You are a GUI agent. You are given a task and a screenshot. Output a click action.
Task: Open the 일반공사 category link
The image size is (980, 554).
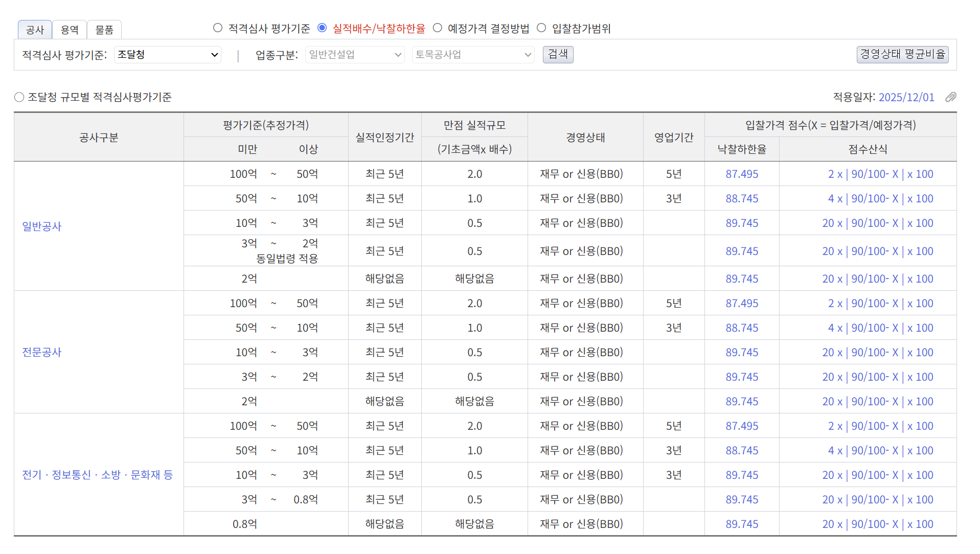pos(41,226)
